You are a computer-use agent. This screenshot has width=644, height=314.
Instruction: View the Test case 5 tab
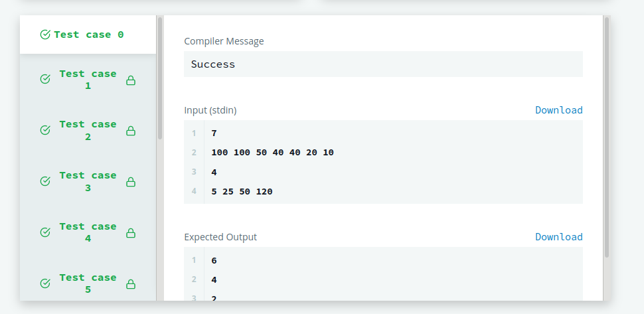click(x=88, y=283)
